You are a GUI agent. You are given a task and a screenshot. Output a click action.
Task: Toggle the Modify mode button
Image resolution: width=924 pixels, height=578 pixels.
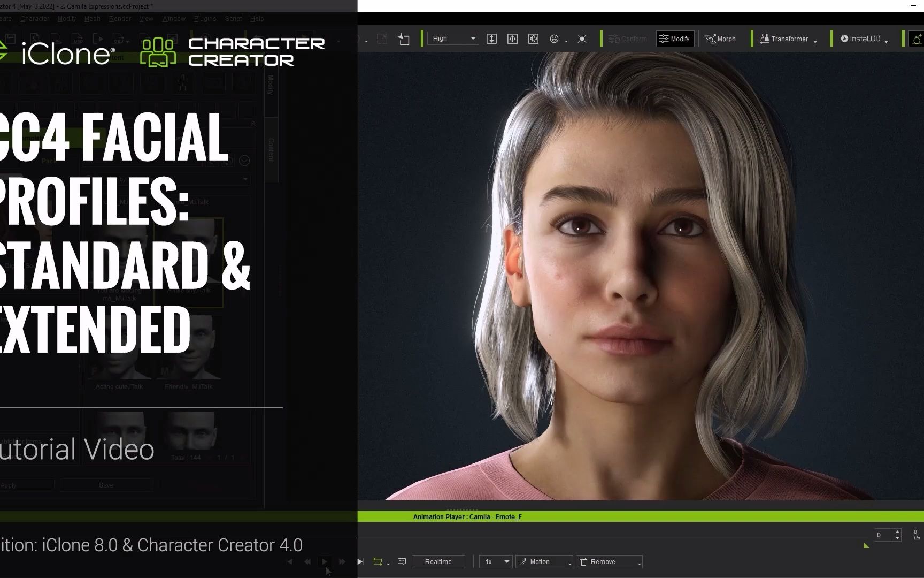point(675,39)
